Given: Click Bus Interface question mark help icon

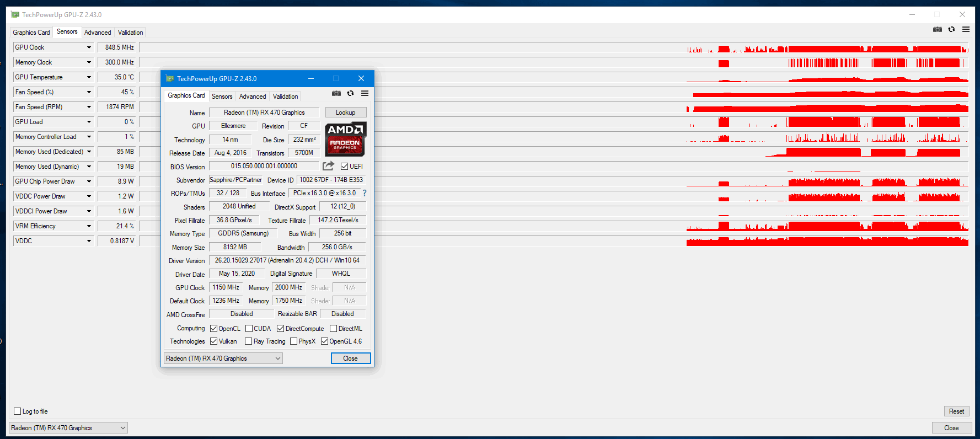Looking at the screenshot, I should 365,193.
